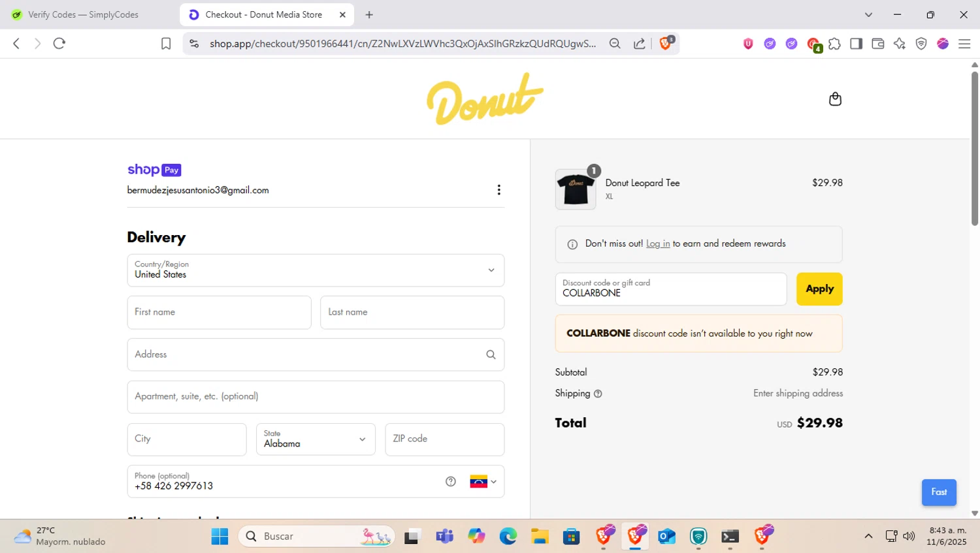Click the email bermudezjesusantonio3@gmail.com
The width and height of the screenshot is (980, 553).
[198, 190]
